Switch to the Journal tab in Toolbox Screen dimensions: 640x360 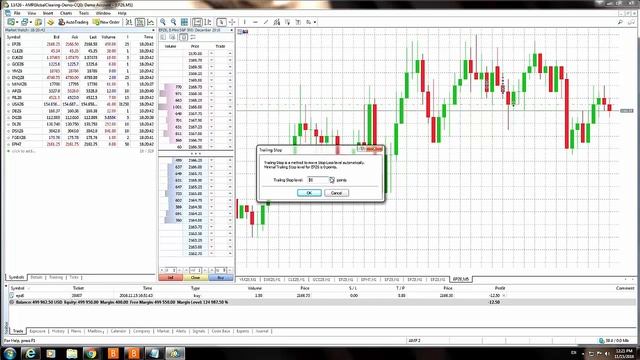tap(262, 331)
